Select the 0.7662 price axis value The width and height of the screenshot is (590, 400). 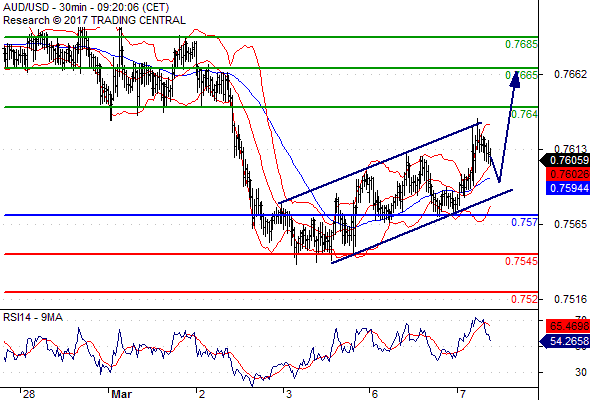point(570,74)
